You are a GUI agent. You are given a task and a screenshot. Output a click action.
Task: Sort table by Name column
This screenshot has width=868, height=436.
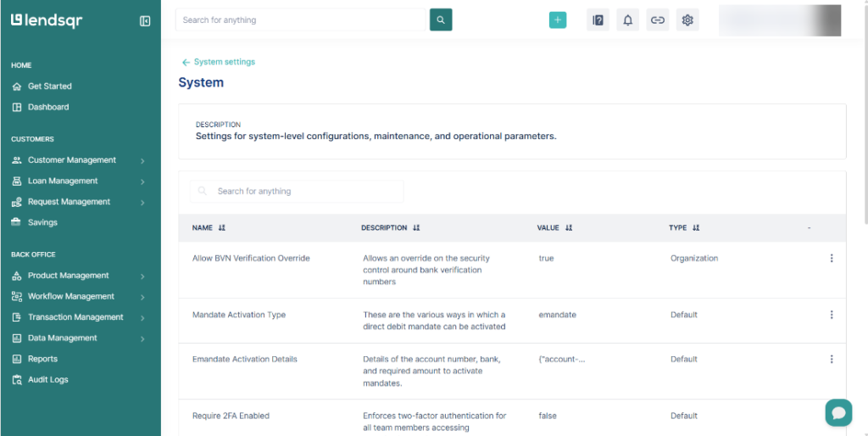[x=222, y=227]
